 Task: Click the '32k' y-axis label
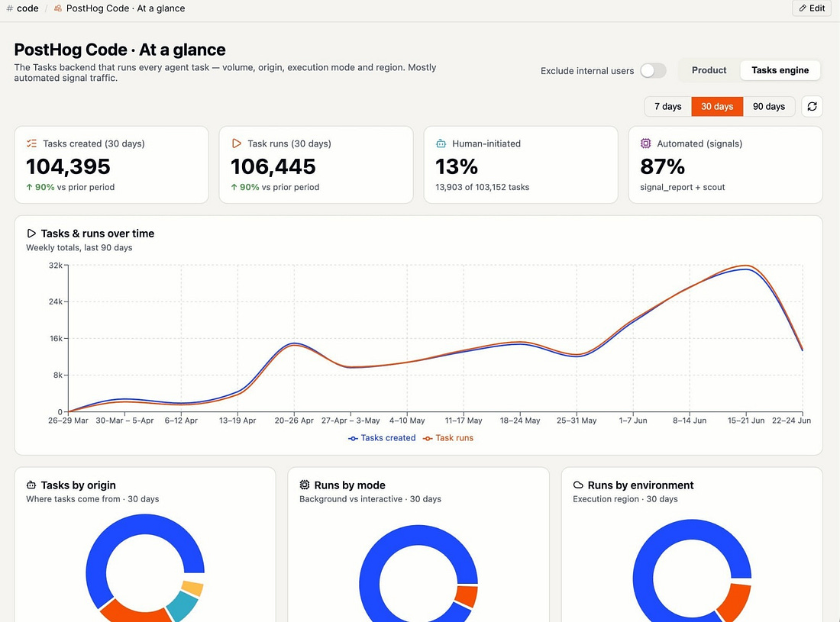(x=55, y=266)
